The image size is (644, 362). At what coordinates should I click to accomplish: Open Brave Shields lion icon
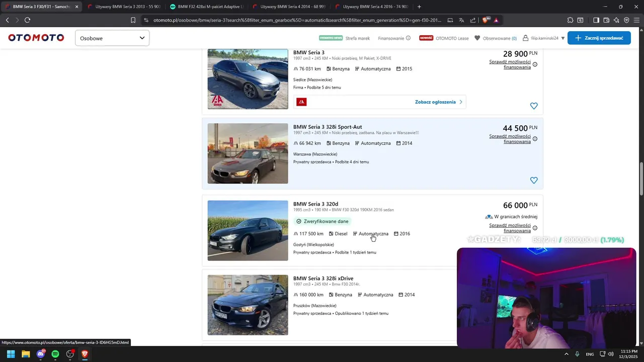tap(486, 20)
